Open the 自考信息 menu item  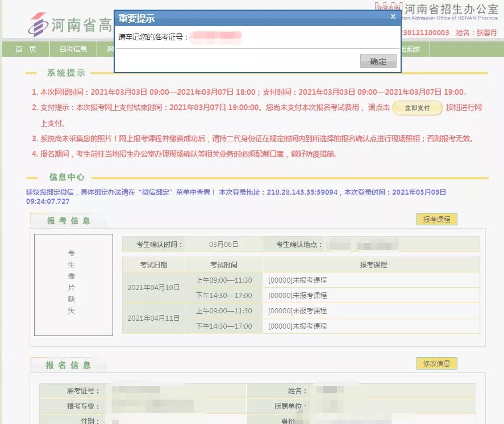[73, 49]
